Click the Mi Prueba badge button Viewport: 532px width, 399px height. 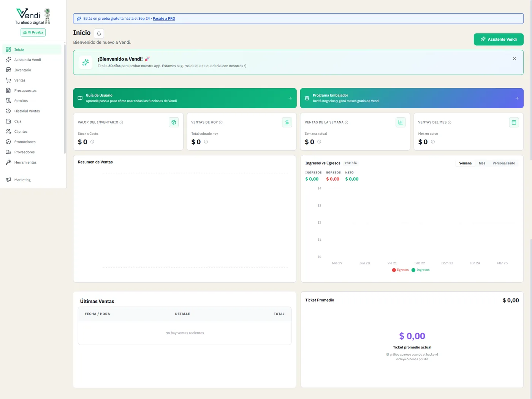[33, 33]
